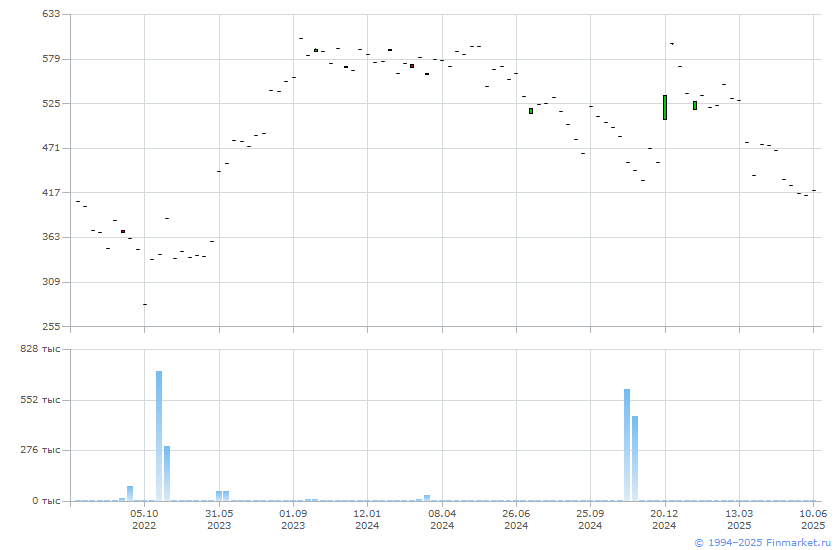Click the '828 тыс' volume axis label
840x550 pixels.
coord(40,349)
